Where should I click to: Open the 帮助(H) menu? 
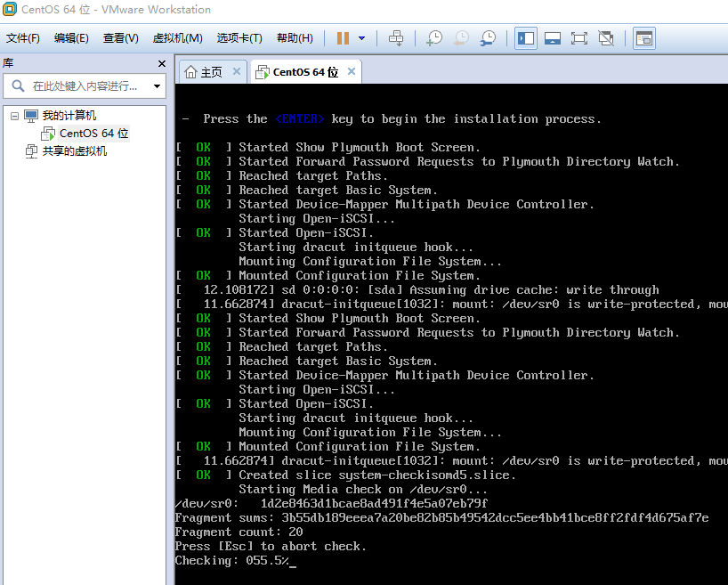295,38
